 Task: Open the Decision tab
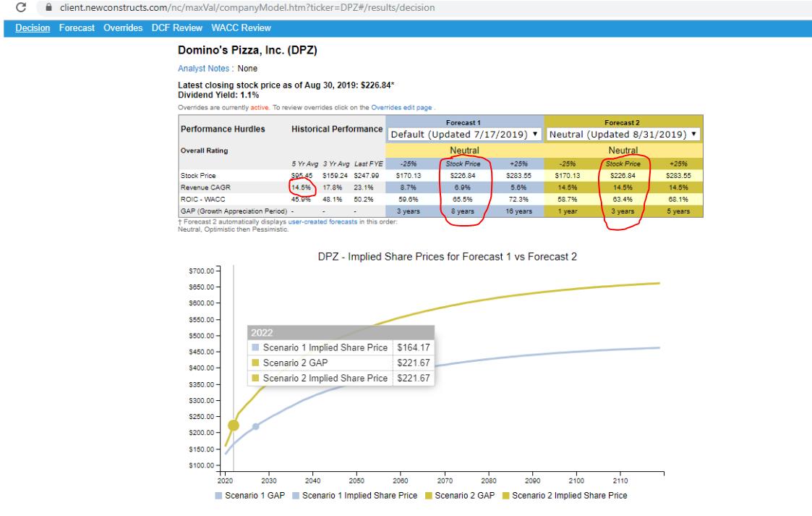pyautogui.click(x=33, y=28)
